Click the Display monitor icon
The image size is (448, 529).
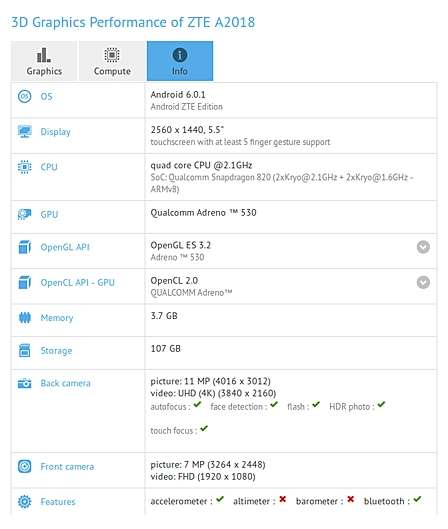coord(24,132)
